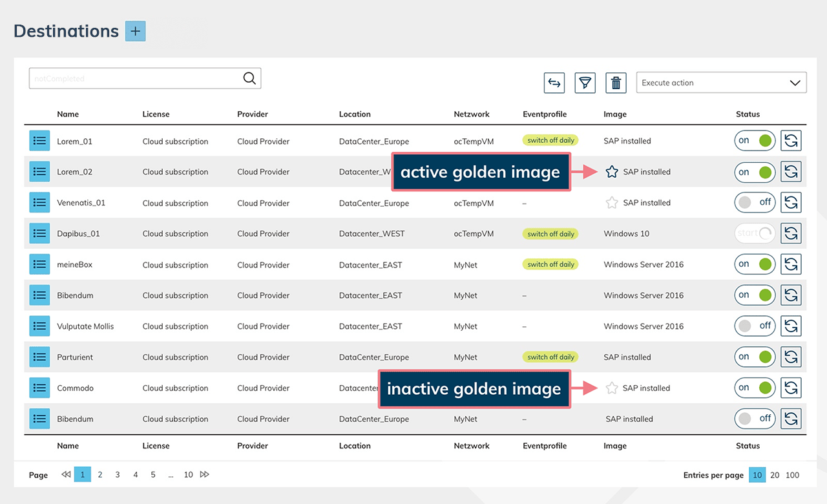Click the plus icon next to Destinations
Viewport: 827px width, 504px height.
point(135,31)
